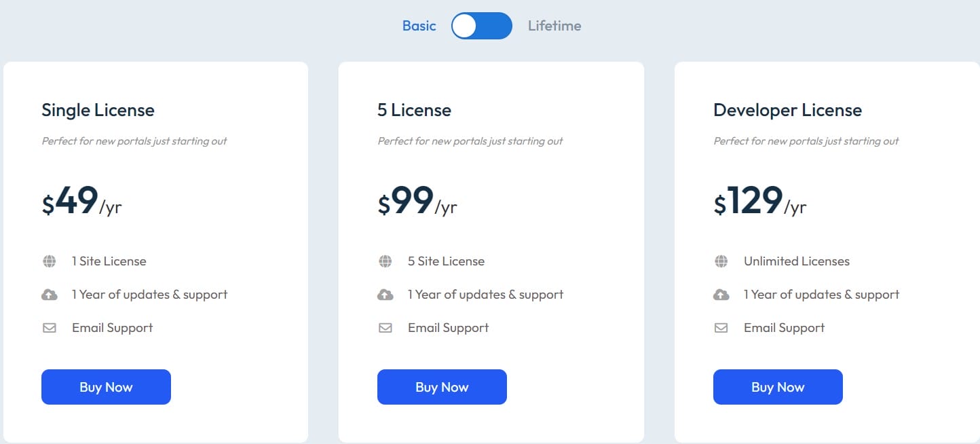Toggle the Basic/Lifetime pricing switch
980x444 pixels.
point(481,26)
